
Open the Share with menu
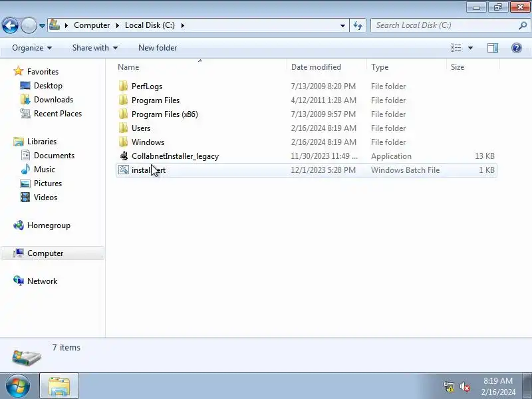click(x=95, y=48)
